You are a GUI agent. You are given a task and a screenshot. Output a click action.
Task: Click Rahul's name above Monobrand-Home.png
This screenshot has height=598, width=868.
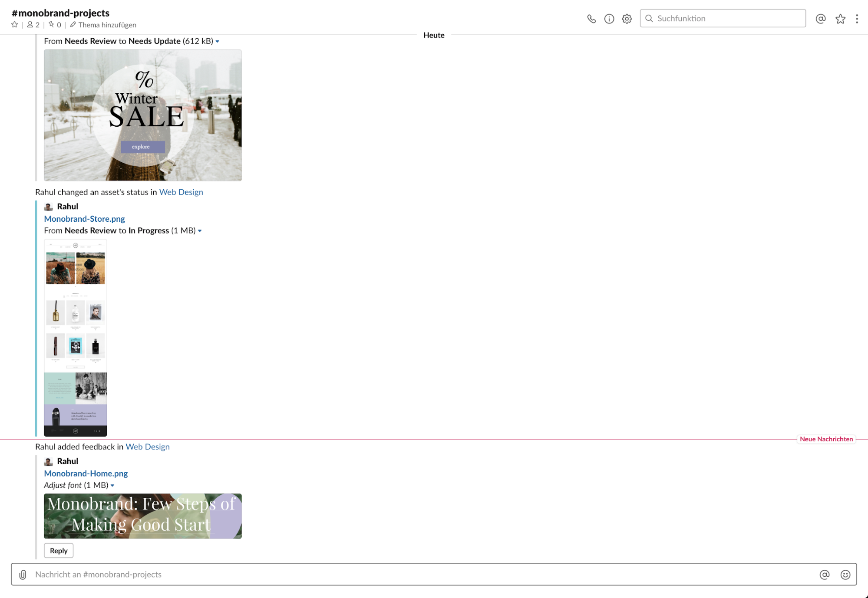(x=68, y=461)
